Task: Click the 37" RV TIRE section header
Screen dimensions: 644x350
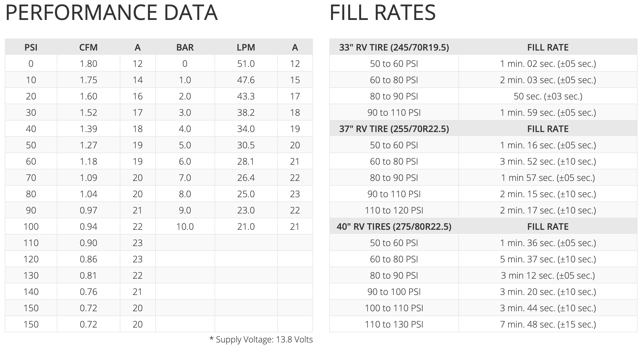Action: pos(394,129)
